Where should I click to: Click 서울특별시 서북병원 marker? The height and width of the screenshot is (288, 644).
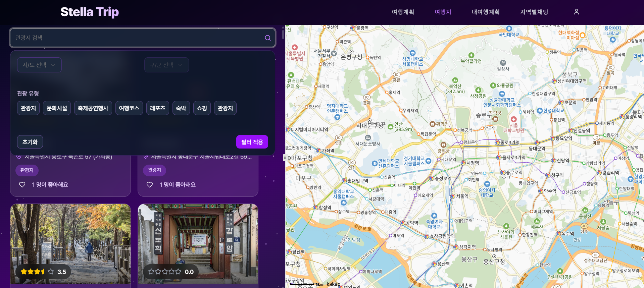click(295, 48)
